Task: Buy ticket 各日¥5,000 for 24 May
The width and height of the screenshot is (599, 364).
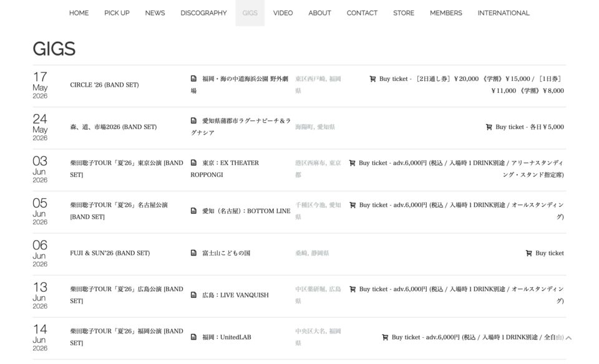Action: pos(525,127)
